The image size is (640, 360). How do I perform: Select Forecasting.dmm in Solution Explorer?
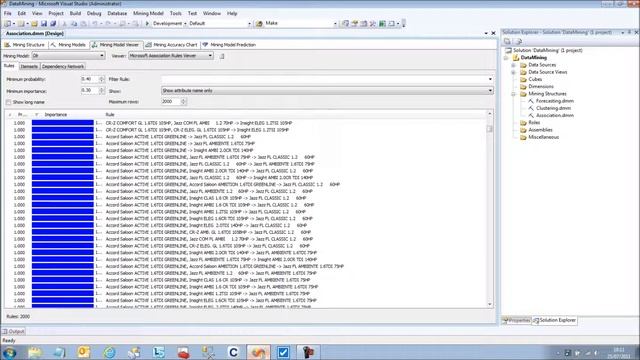coord(554,101)
